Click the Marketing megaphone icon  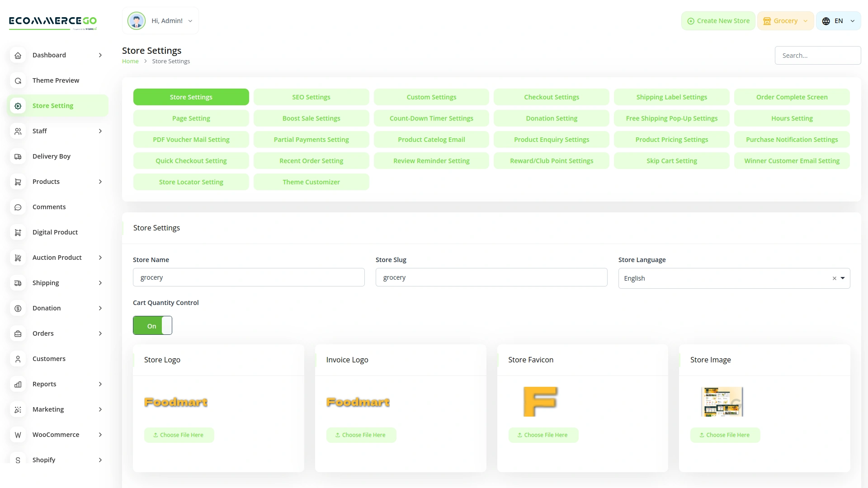[x=18, y=409]
